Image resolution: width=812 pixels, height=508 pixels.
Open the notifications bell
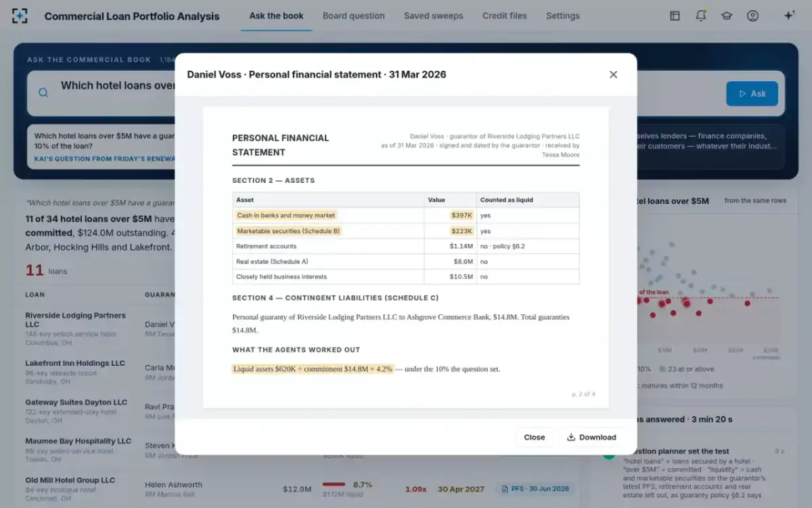(x=701, y=16)
